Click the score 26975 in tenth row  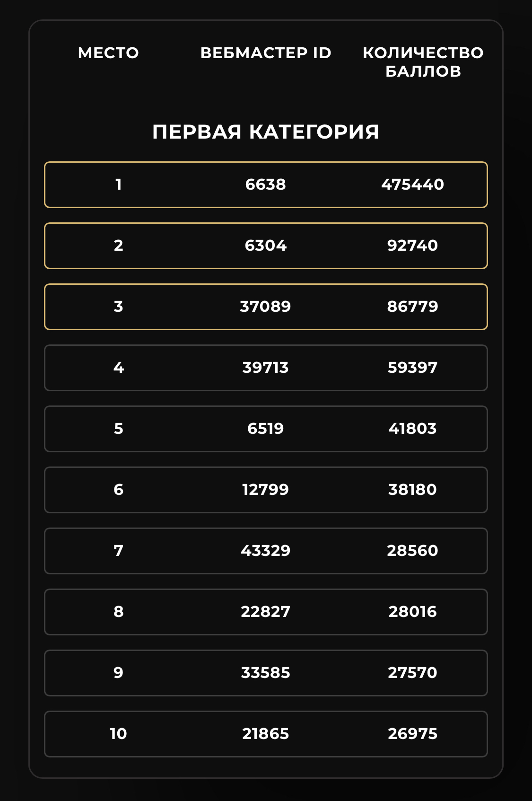point(412,734)
